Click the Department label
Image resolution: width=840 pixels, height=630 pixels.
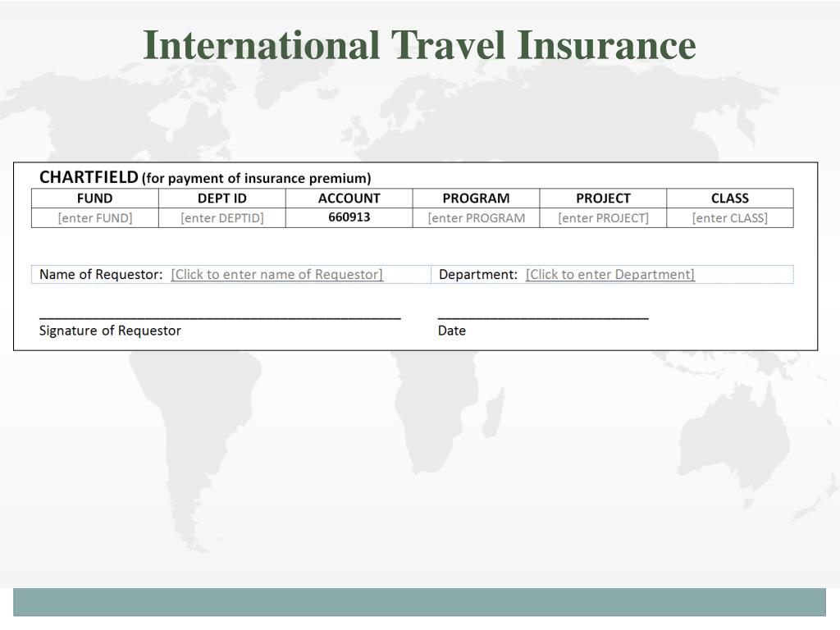478,274
